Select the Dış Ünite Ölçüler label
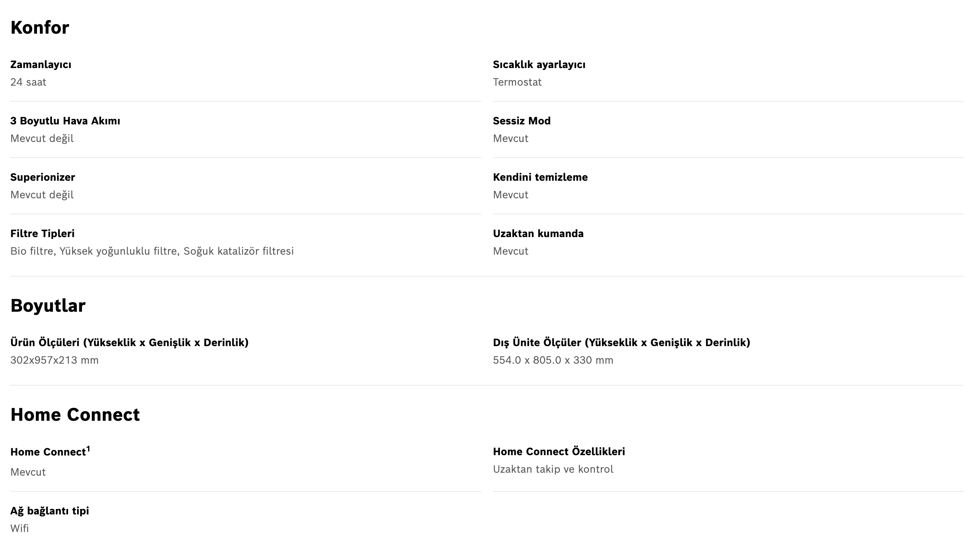This screenshot has height=551, width=980. 621,342
